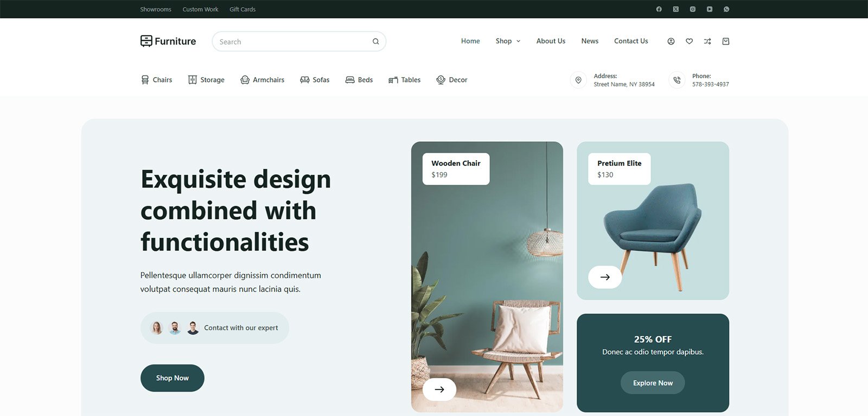Browse the Sofas category

pos(315,80)
